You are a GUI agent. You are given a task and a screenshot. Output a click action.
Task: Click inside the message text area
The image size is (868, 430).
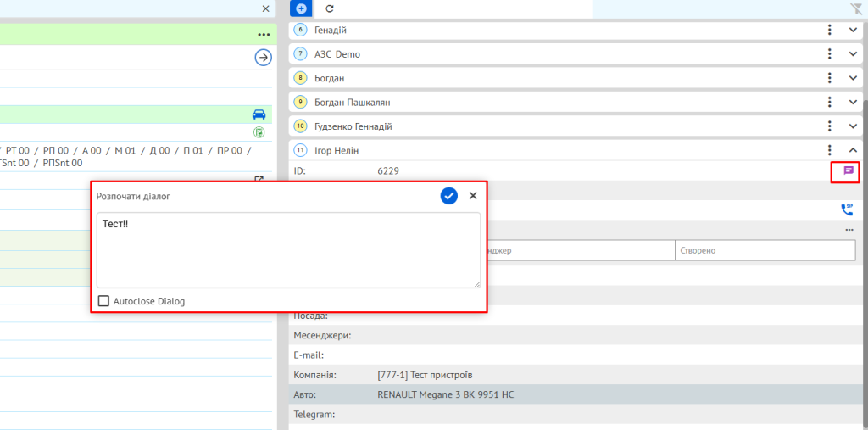tap(288, 250)
